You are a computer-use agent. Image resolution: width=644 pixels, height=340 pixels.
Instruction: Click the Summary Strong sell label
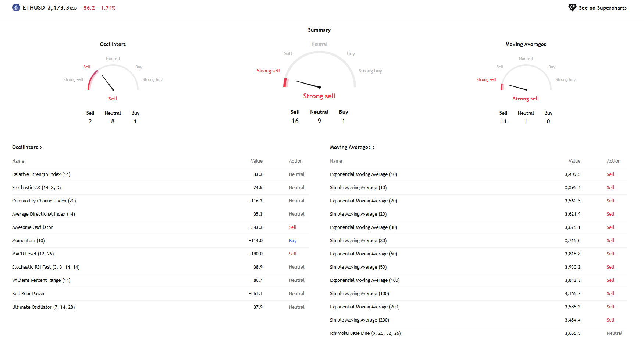point(319,96)
